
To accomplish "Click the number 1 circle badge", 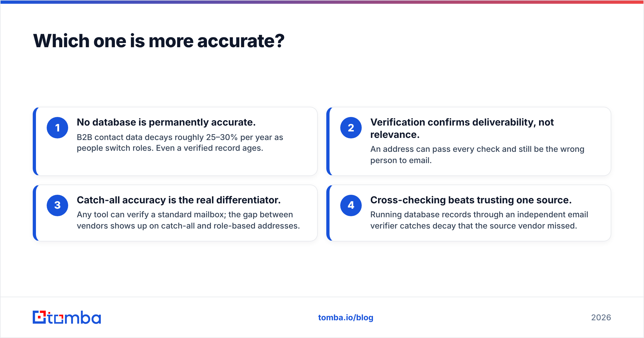I will [x=57, y=128].
